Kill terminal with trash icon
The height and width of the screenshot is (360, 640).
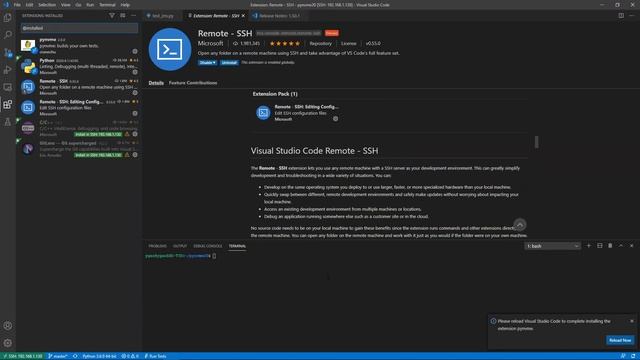[610, 246]
